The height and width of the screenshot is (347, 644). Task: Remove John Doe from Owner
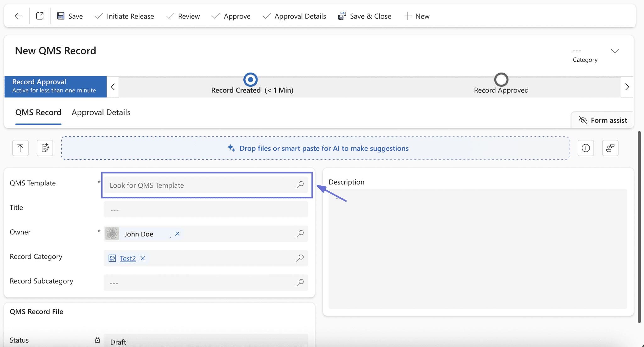click(177, 234)
